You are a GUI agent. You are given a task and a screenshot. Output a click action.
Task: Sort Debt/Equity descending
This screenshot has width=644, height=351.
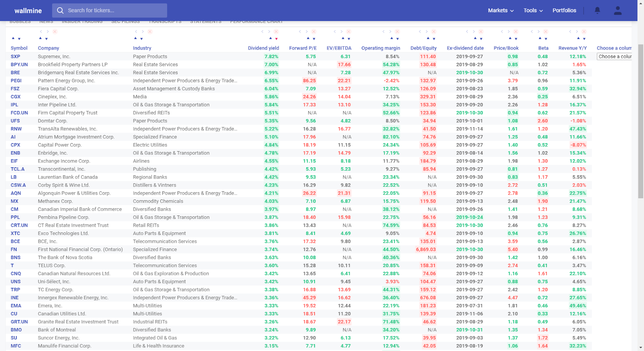coord(434,39)
